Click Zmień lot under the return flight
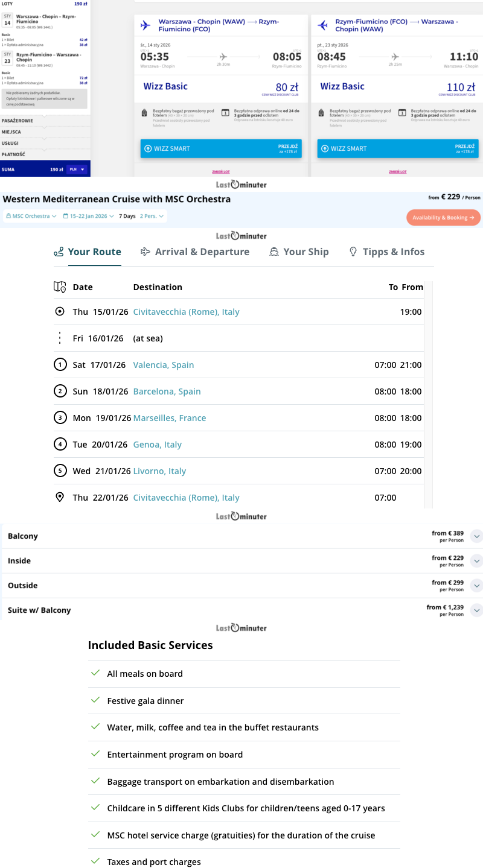Screen dimensions: 483x868 coord(397,172)
